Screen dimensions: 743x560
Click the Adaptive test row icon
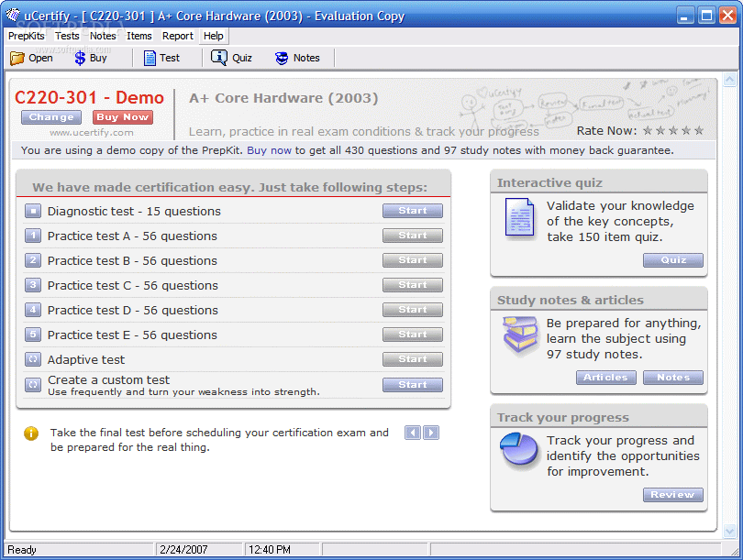point(33,360)
